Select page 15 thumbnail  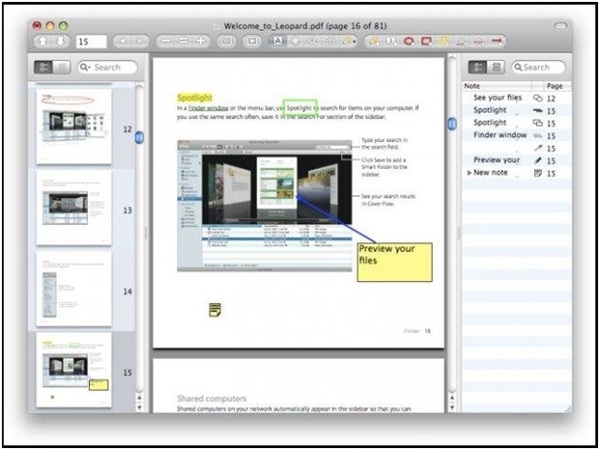tap(74, 370)
